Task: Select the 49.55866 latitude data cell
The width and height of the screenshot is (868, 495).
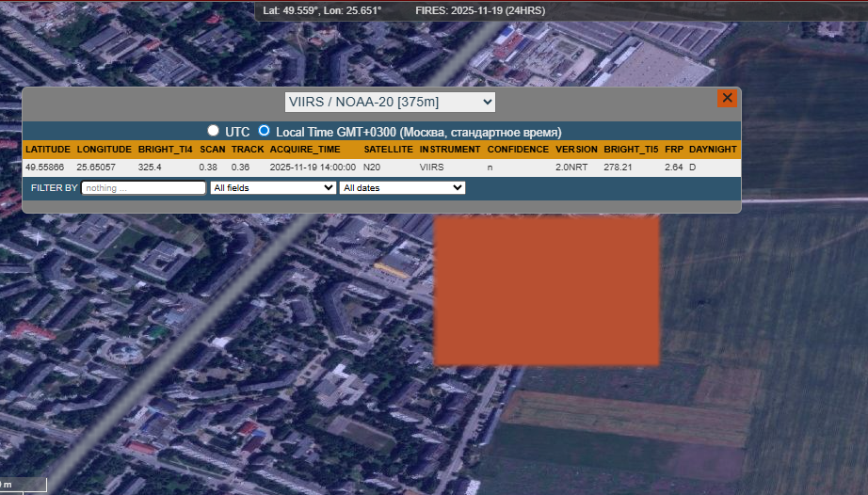Action: [x=45, y=168]
